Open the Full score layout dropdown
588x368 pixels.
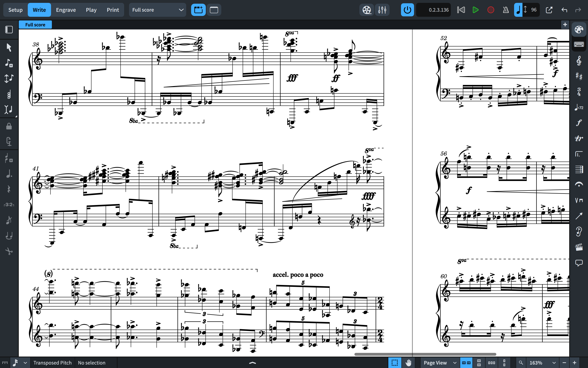coord(157,10)
